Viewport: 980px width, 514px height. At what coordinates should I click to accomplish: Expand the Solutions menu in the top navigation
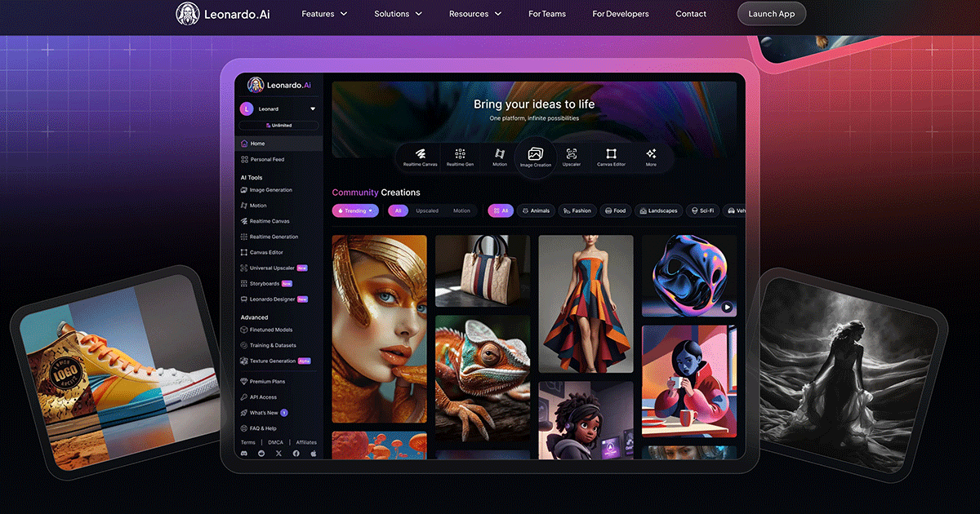click(399, 14)
